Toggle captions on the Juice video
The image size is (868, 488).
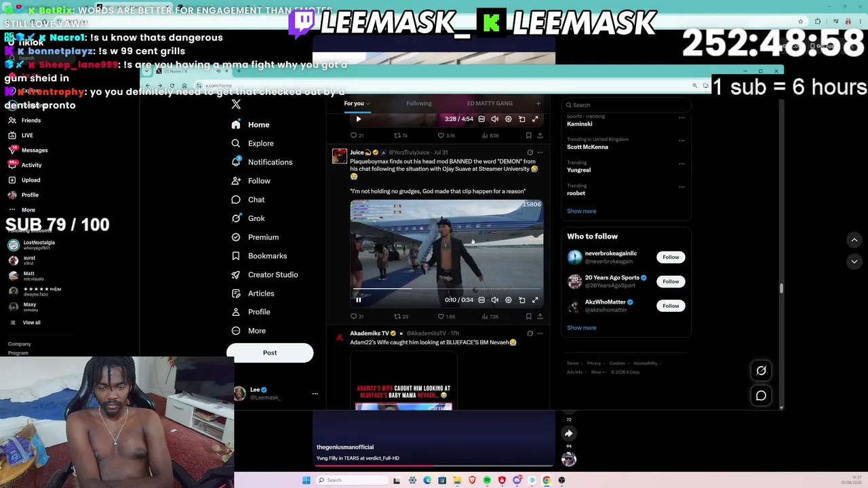(481, 300)
